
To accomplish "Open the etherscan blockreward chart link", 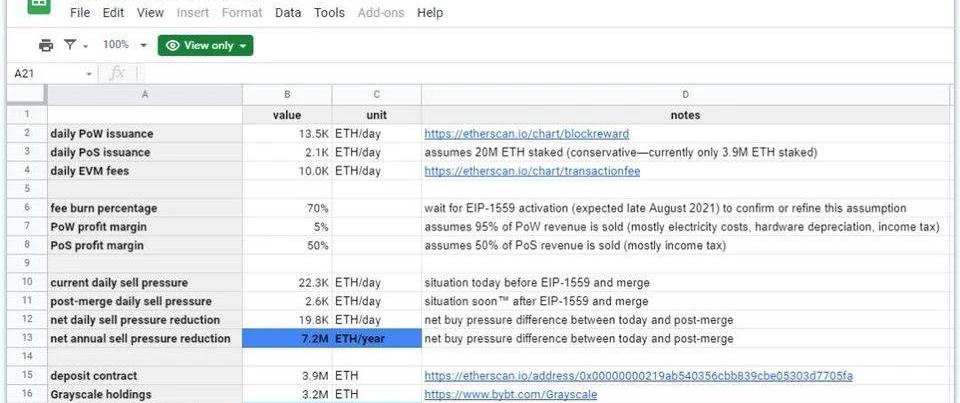I will pos(527,134).
